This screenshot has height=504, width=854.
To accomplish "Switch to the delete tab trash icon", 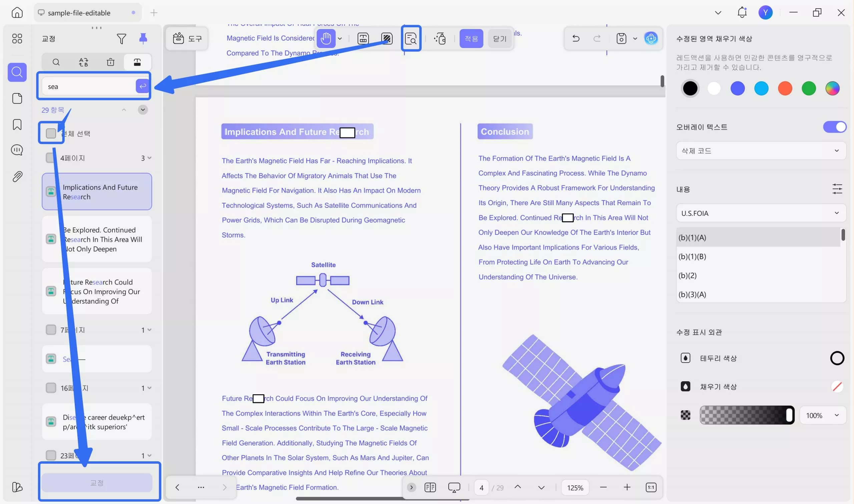I will pyautogui.click(x=110, y=62).
